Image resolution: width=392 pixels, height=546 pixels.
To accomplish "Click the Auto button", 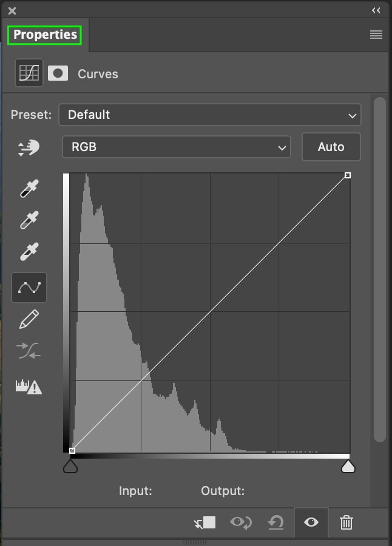I will click(x=331, y=147).
